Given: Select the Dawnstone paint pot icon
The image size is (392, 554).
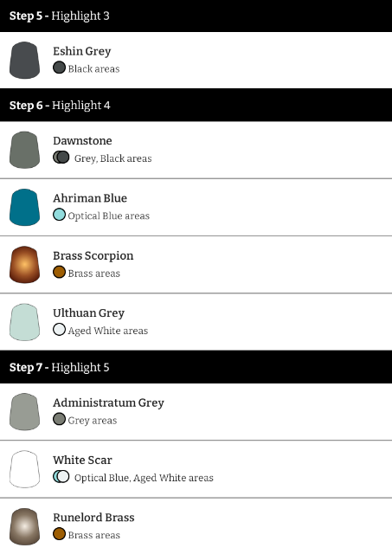Looking at the screenshot, I should coord(24,150).
